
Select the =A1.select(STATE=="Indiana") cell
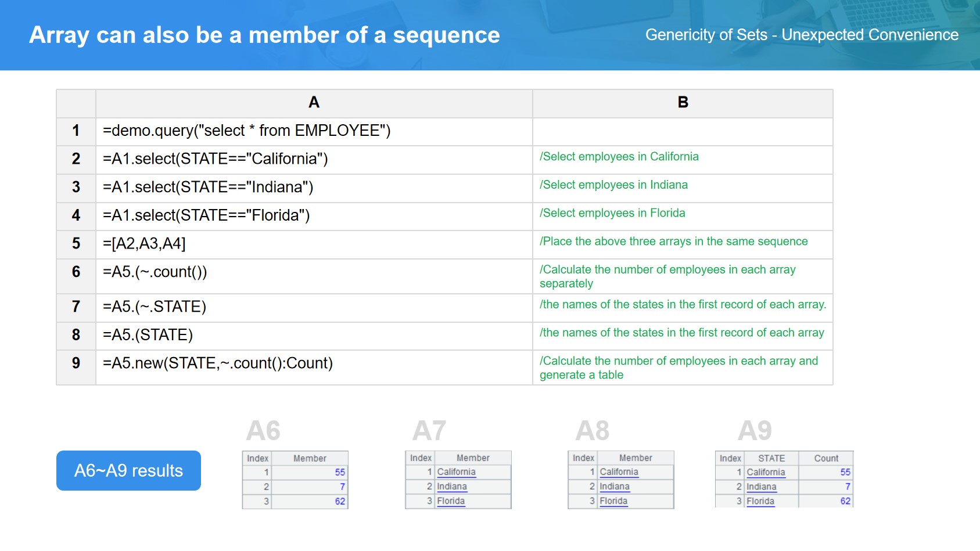click(208, 188)
